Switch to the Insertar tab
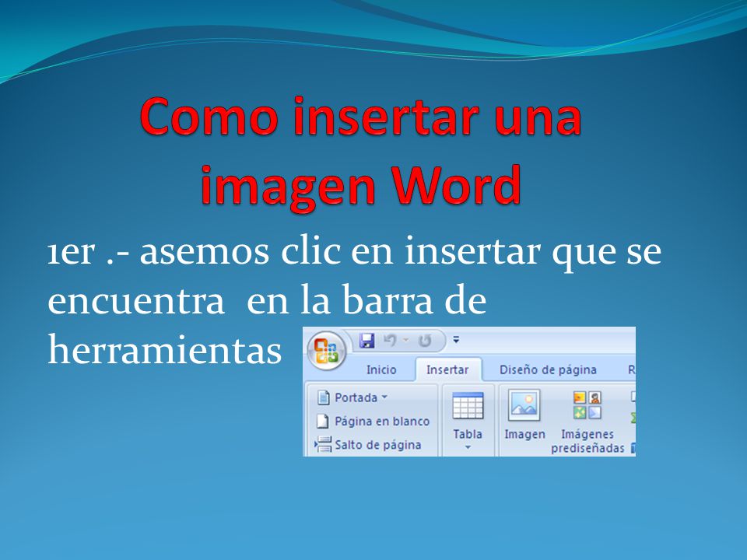The width and height of the screenshot is (747, 560). pyautogui.click(x=447, y=369)
